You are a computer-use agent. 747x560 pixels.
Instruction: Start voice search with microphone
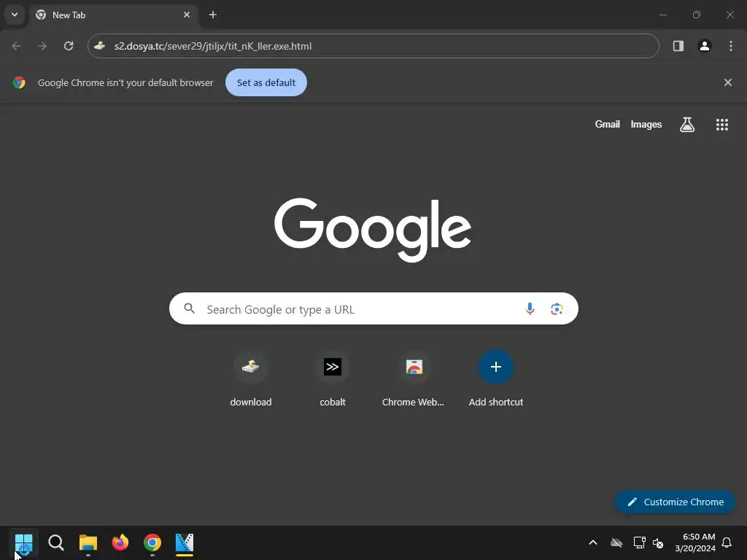click(x=530, y=309)
